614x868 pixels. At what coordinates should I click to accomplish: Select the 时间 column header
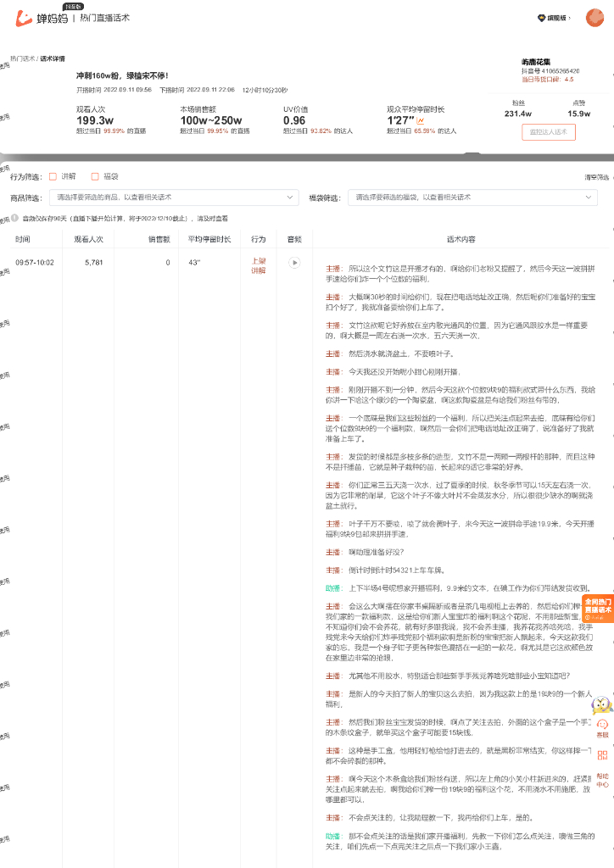[x=23, y=239]
